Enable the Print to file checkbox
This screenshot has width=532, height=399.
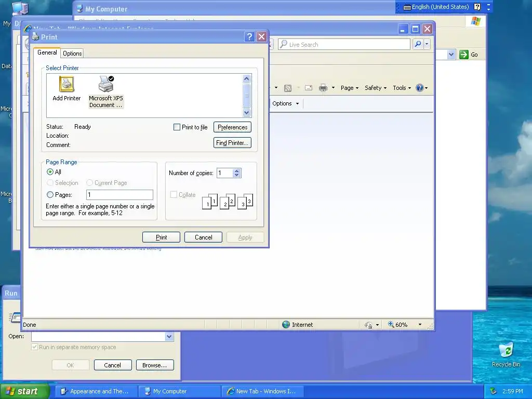click(177, 127)
